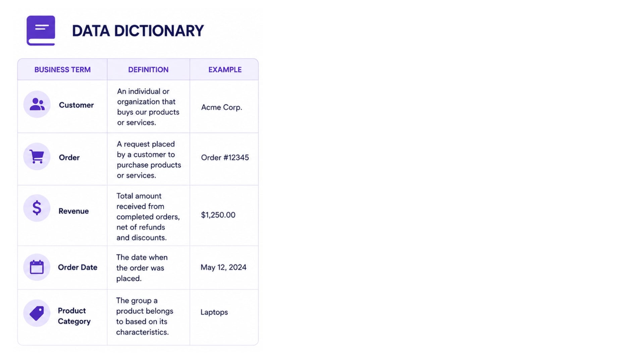Select the Revenue term label
Image resolution: width=644 pixels, height=362 pixels.
73,211
